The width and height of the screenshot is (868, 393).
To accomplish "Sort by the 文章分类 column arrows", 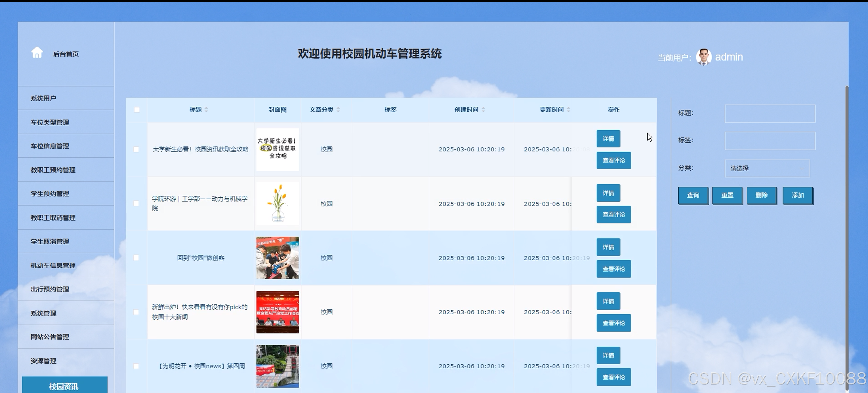I will (x=338, y=110).
